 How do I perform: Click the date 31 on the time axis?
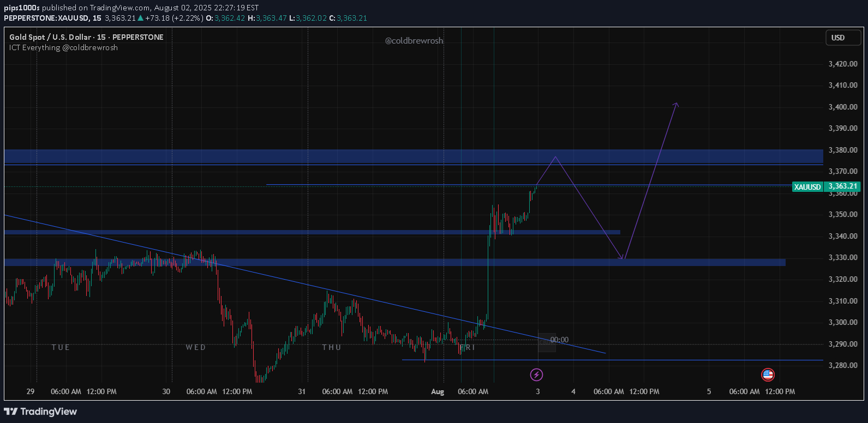[302, 391]
